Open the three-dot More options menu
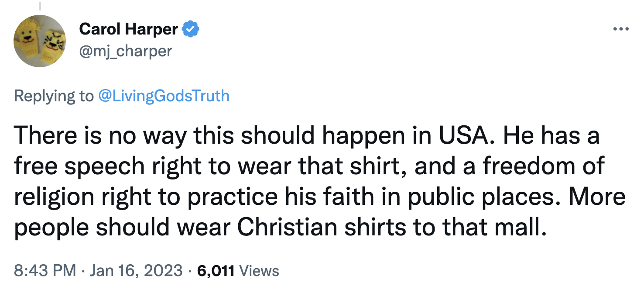Image resolution: width=644 pixels, height=290 pixels. click(x=620, y=30)
